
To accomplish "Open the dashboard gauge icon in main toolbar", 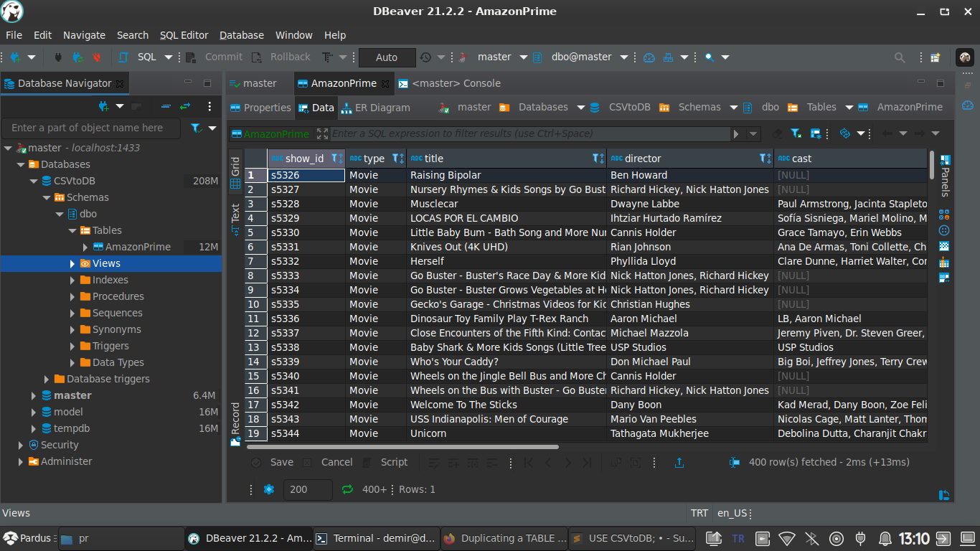I will tap(649, 57).
